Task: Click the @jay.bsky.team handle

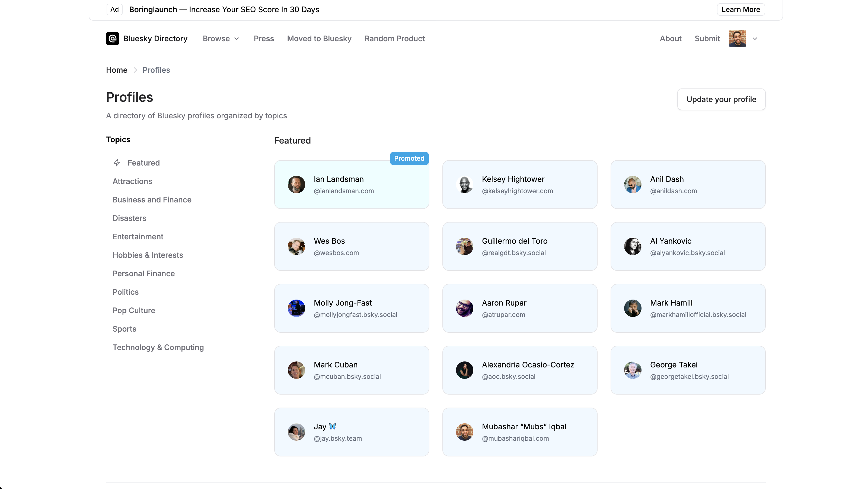Action: 338,439
